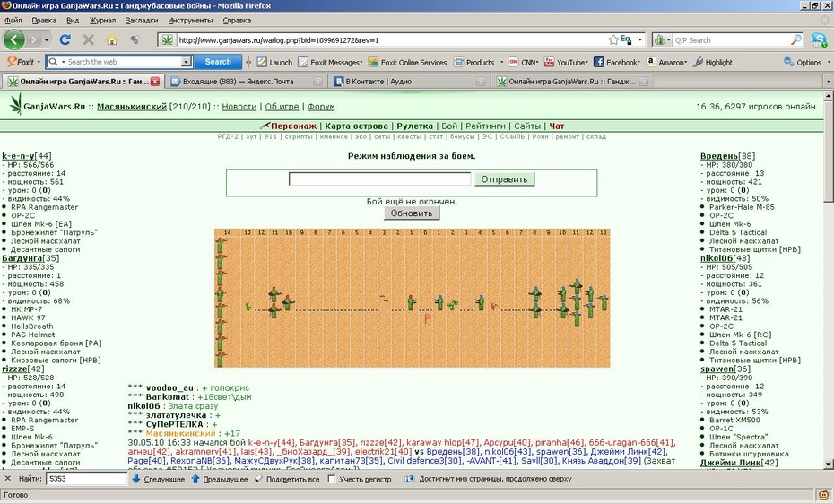Screen dimensions: 834x504
Task: Click the green Back navigation arrow
Action: tap(14, 39)
